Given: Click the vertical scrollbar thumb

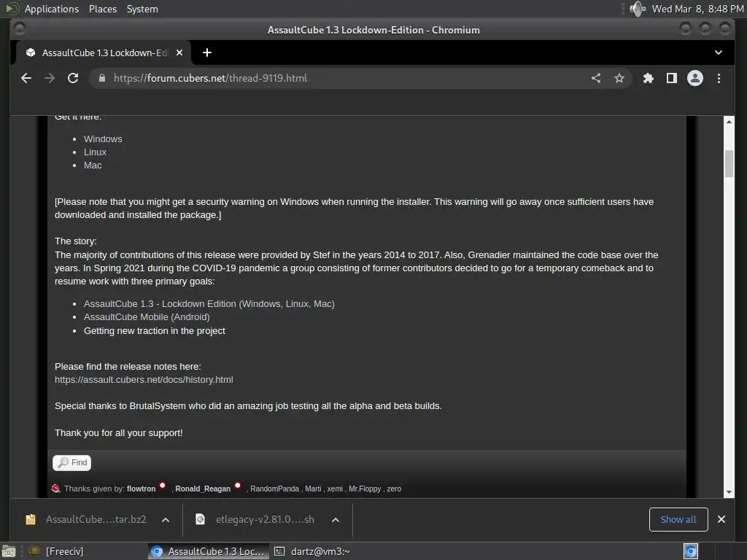Looking at the screenshot, I should point(729,164).
